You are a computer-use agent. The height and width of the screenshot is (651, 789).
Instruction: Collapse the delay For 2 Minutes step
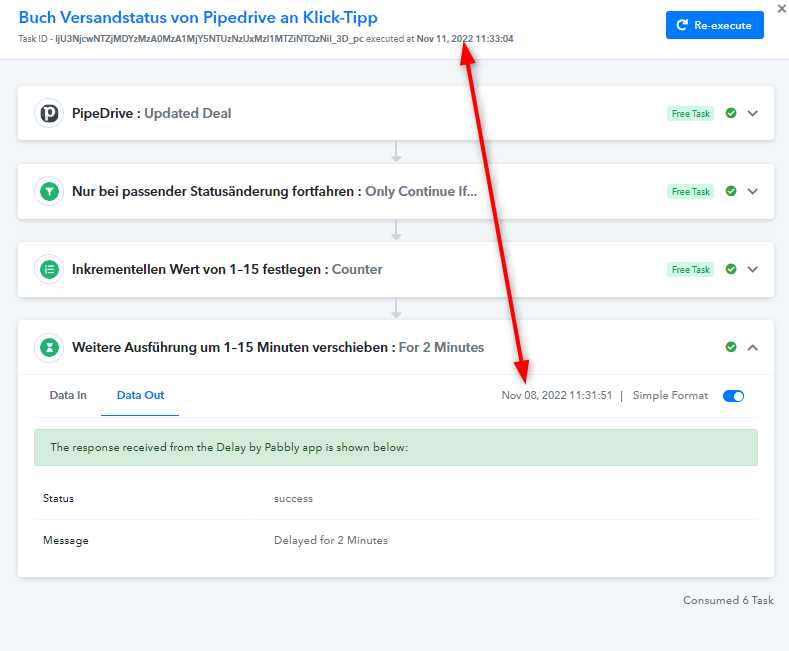click(752, 347)
